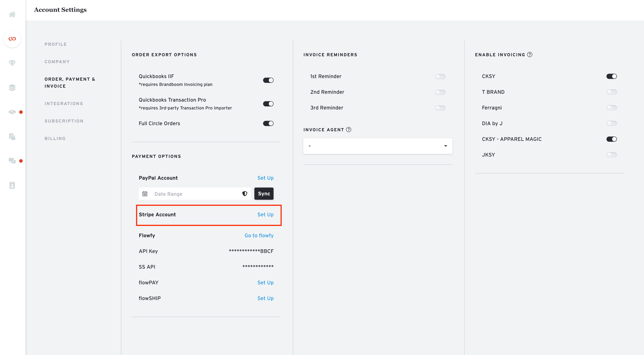
Task: Open the contact book sidebar icon
Action: [x=12, y=185]
